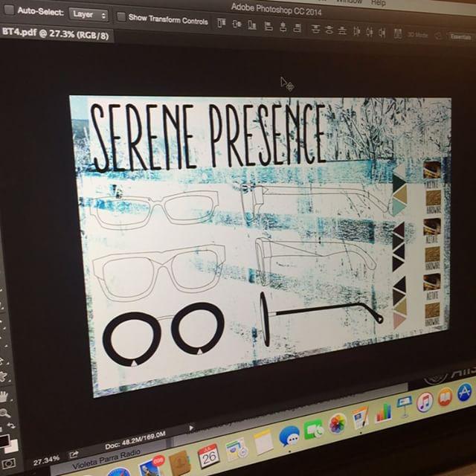476x476 pixels.
Task: Click the Align Right Edges icon
Action: 297,28
